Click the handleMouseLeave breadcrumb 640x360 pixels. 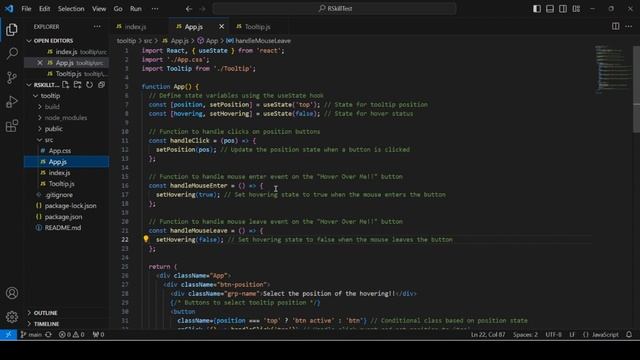click(x=259, y=41)
